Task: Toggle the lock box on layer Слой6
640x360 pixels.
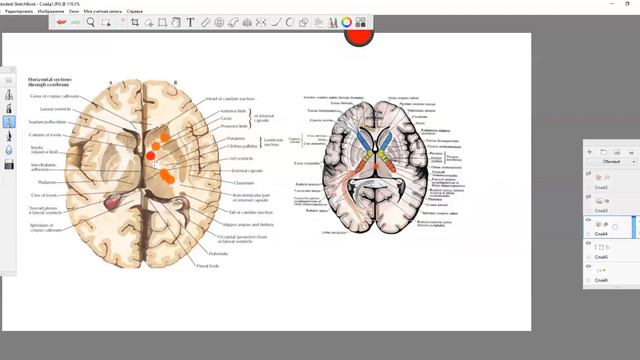Action: click(x=589, y=280)
